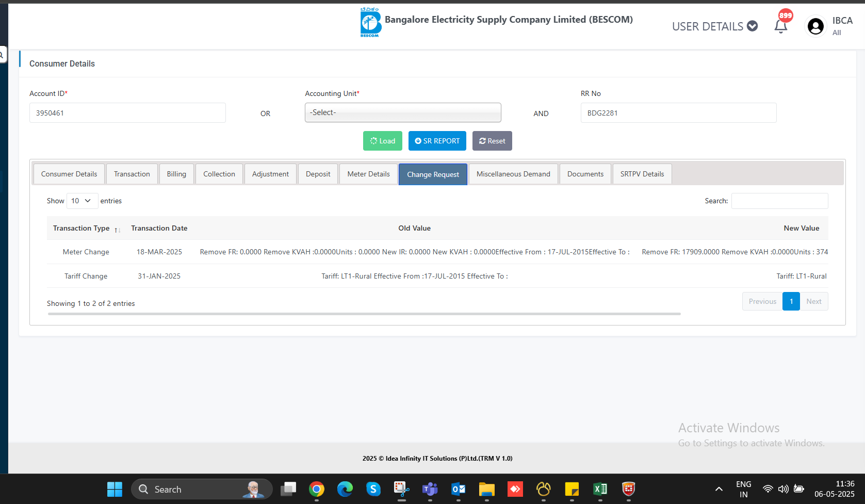Go to Previous page of entries

pos(762,301)
